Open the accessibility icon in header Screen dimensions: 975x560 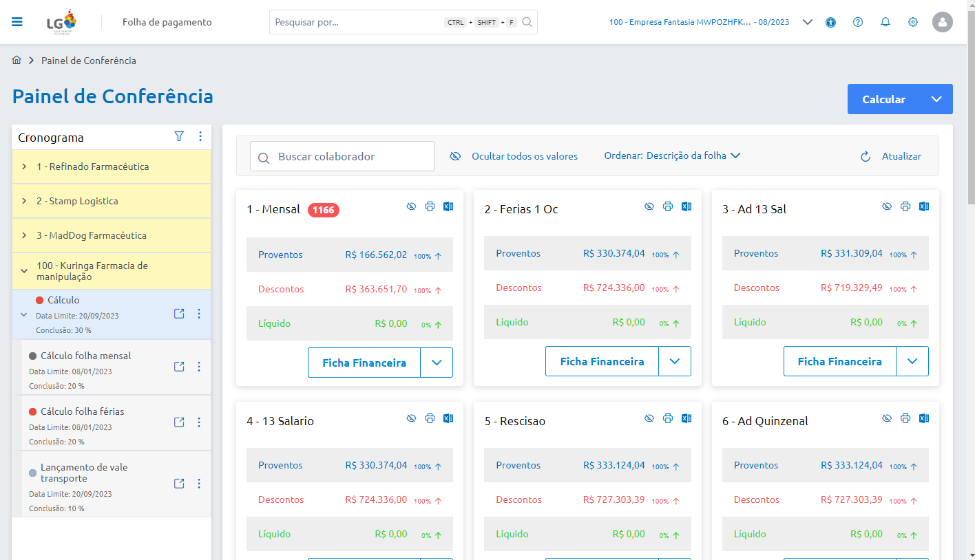830,22
